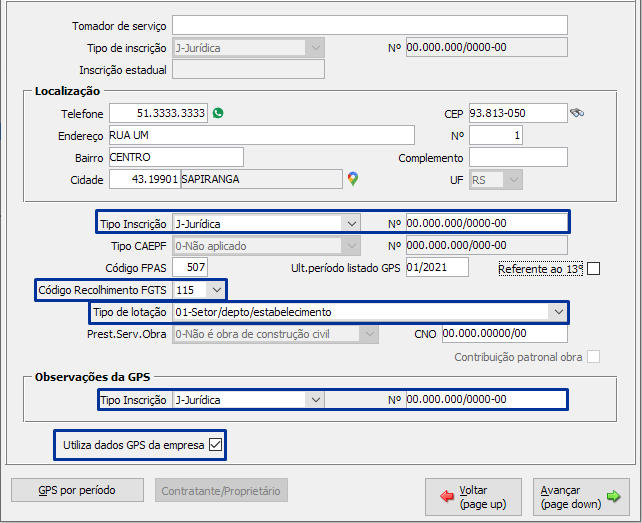Toggle Contribuição patronal obra checkbox
642x523 pixels.
[x=593, y=357]
